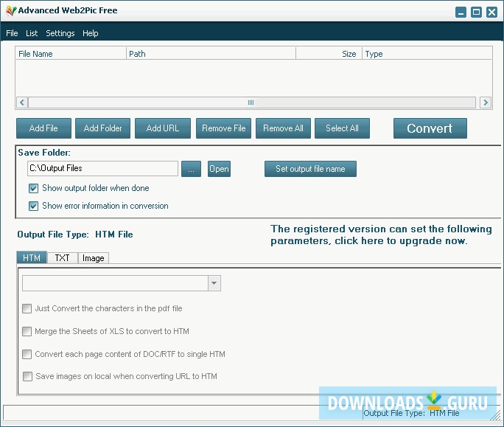This screenshot has width=504, height=427.
Task: Click the Remove All button
Action: pyautogui.click(x=283, y=128)
